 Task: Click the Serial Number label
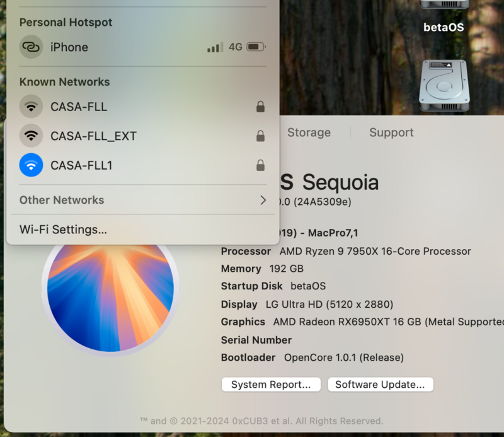pos(256,340)
